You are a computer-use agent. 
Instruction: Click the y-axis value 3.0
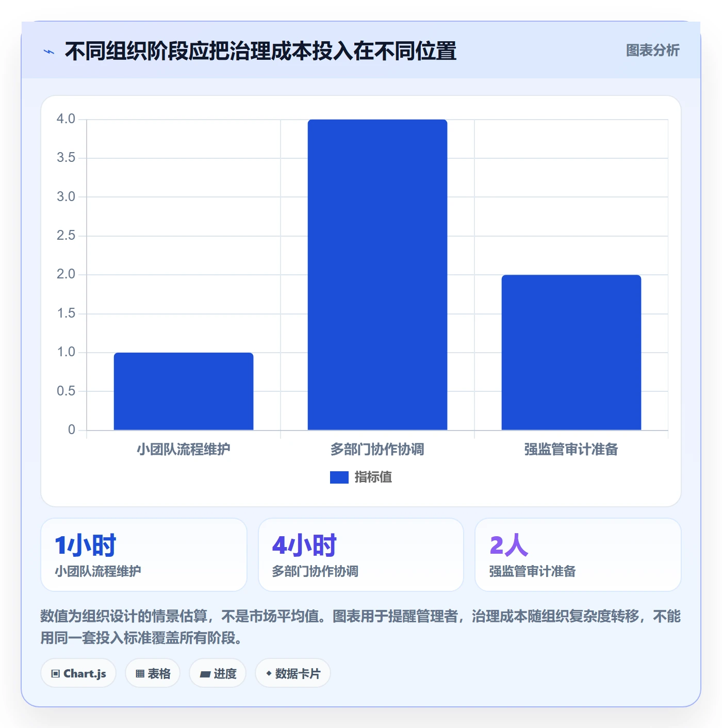pos(66,197)
